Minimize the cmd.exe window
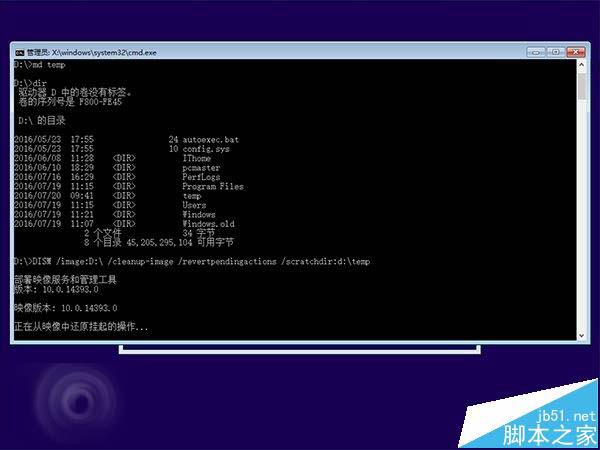The height and width of the screenshot is (450, 600). tap(536, 52)
